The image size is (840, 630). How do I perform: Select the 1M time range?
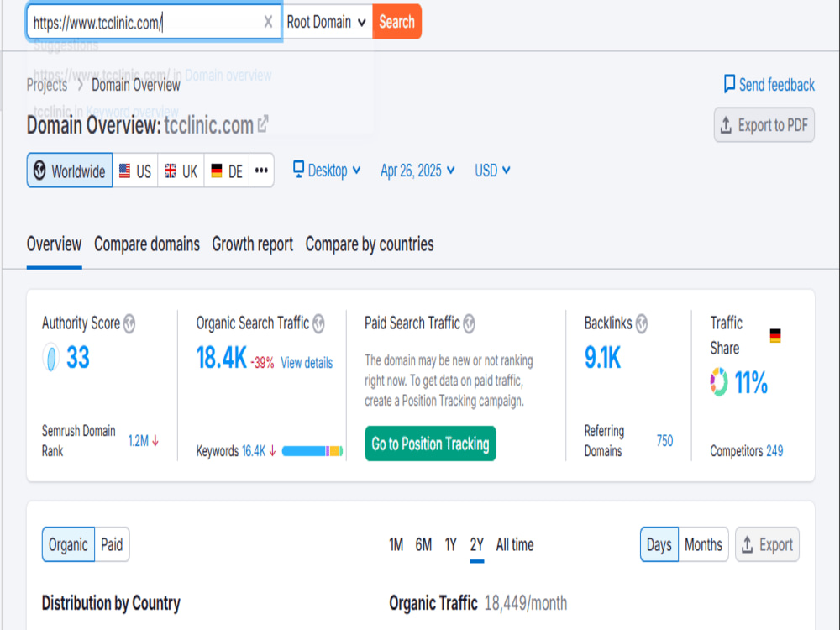click(396, 545)
